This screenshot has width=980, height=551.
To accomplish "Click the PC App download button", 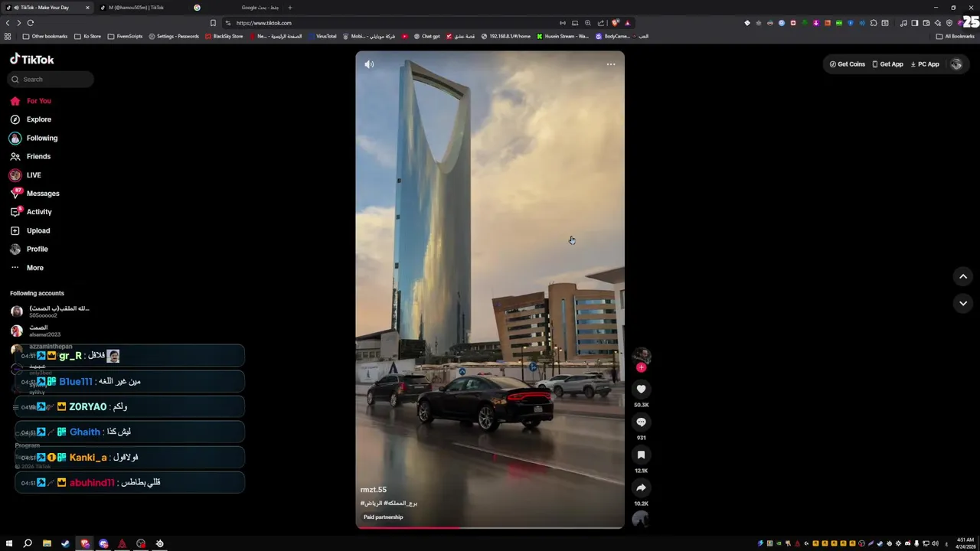I will 925,64.
